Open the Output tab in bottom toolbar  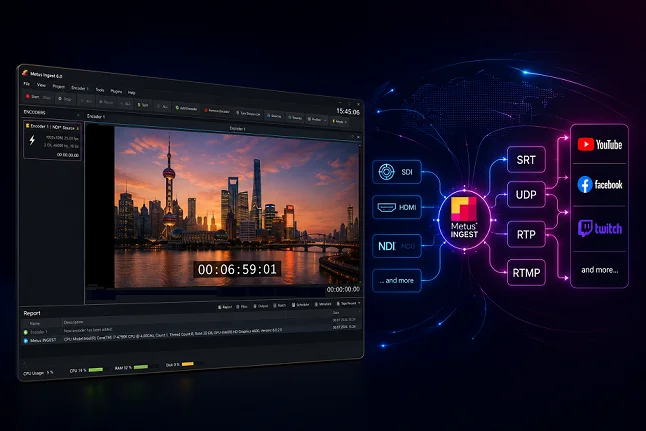pyautogui.click(x=261, y=306)
